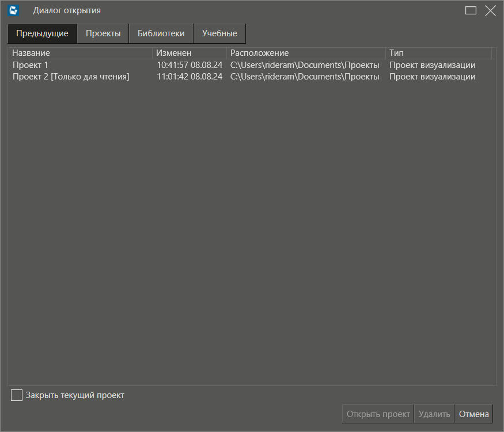Viewport: 504px width, 432px height.
Task: Click the Удалить button
Action: click(x=434, y=414)
